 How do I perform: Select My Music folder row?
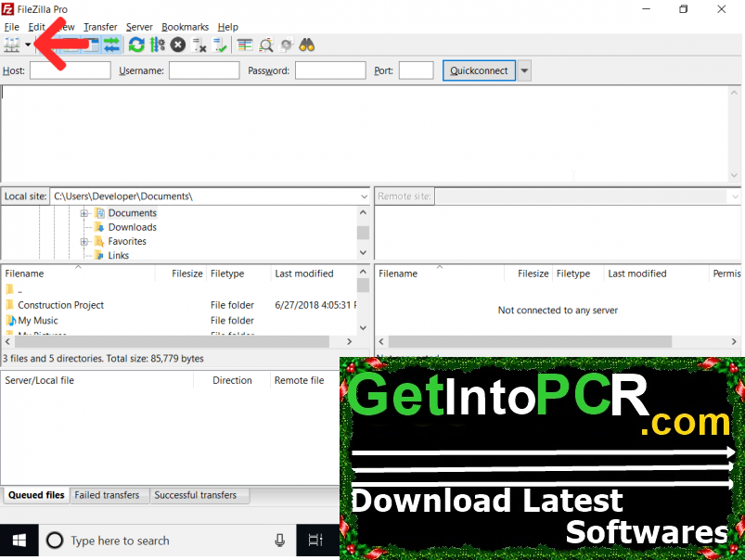tap(178, 321)
